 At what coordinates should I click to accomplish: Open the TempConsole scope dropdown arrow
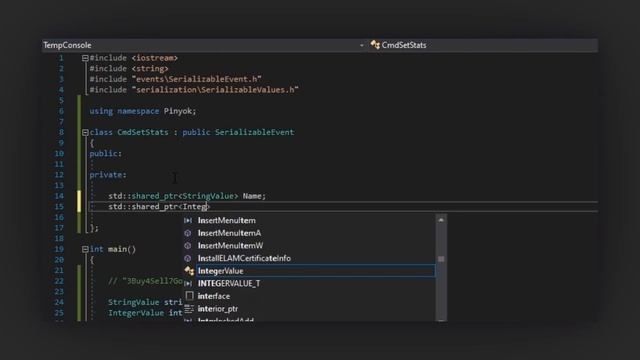362,45
